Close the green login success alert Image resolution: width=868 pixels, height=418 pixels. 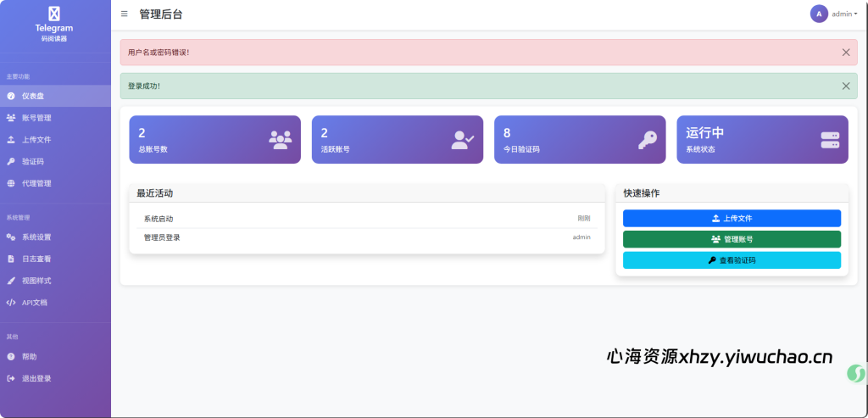(x=845, y=86)
